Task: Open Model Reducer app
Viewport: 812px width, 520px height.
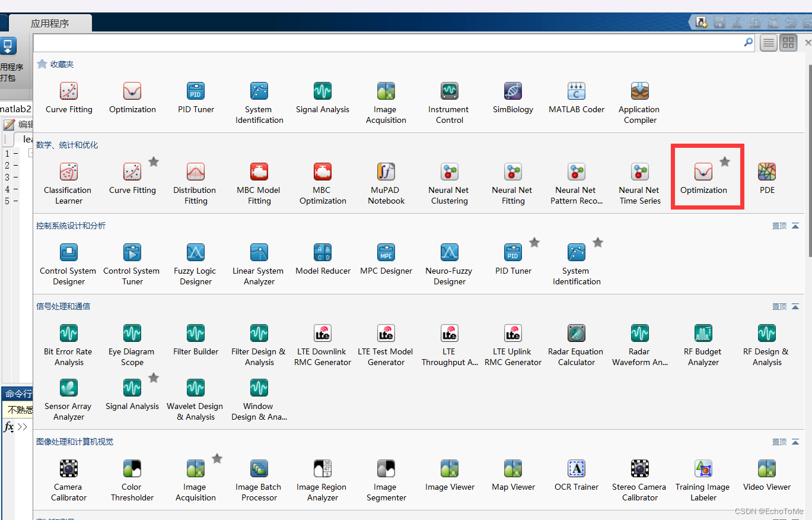Action: pyautogui.click(x=322, y=259)
